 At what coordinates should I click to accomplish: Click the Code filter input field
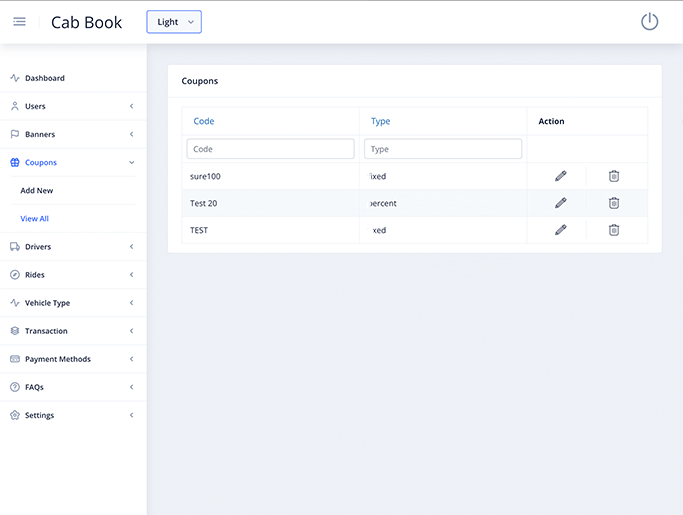pos(270,149)
